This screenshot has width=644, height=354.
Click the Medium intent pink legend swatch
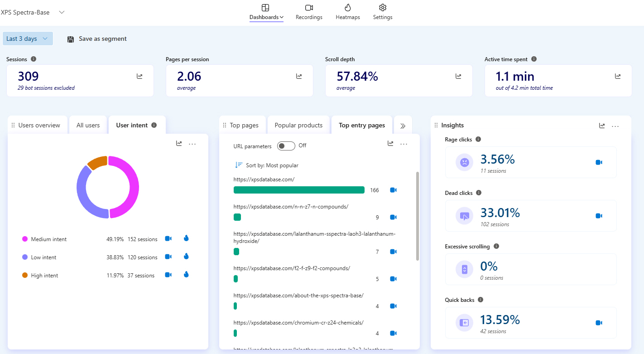[25, 239]
